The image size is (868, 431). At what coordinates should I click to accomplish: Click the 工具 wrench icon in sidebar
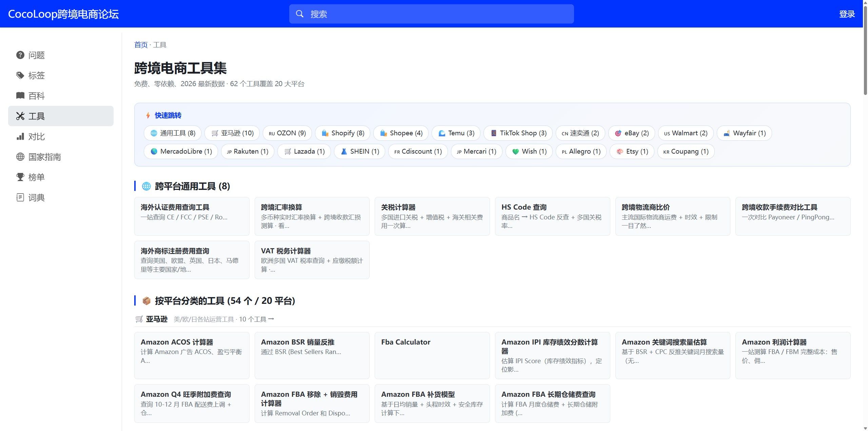tap(20, 116)
